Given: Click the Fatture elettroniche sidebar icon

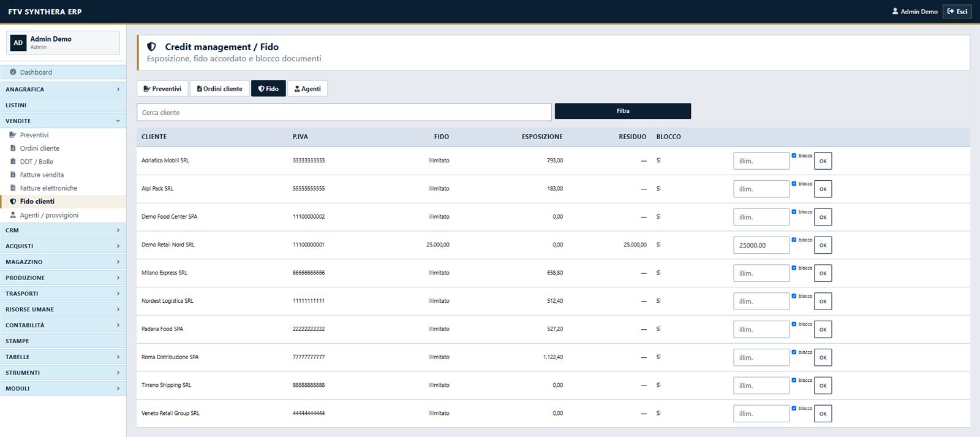Looking at the screenshot, I should pos(13,188).
